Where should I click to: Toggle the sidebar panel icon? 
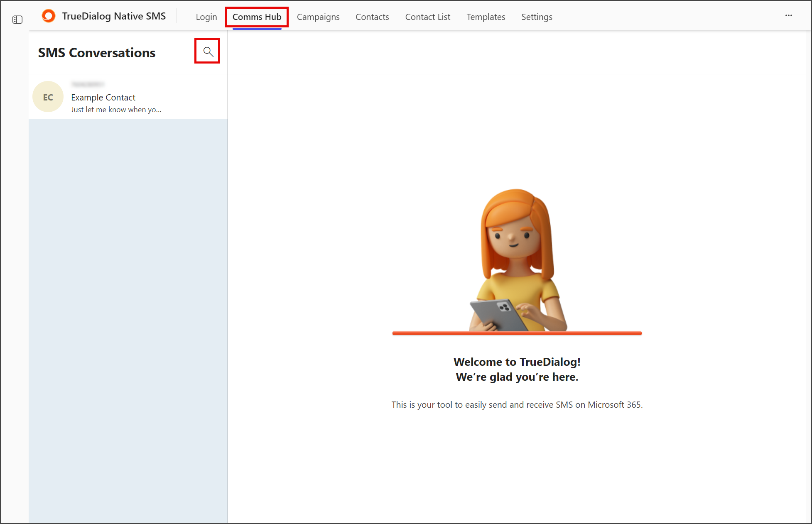(x=17, y=20)
